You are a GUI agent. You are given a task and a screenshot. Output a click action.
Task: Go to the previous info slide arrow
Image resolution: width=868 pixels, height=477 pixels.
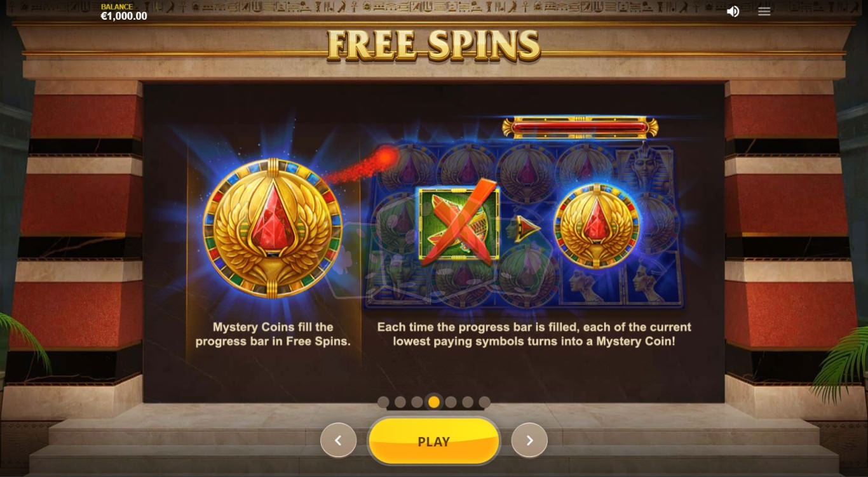(338, 440)
